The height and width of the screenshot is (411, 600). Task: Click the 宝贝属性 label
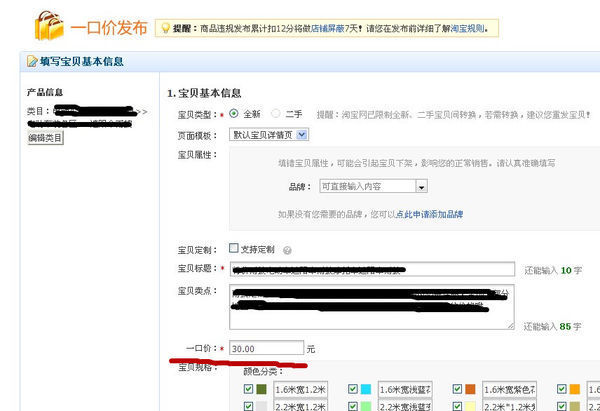[x=197, y=155]
